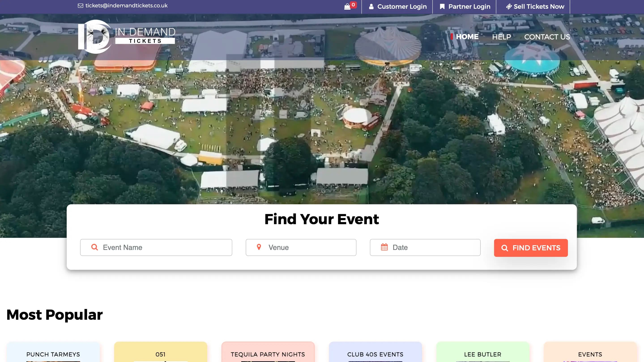Viewport: 644px width, 362px height.
Task: Click the bookmark icon beside Partner Login
Action: pyautogui.click(x=442, y=6)
